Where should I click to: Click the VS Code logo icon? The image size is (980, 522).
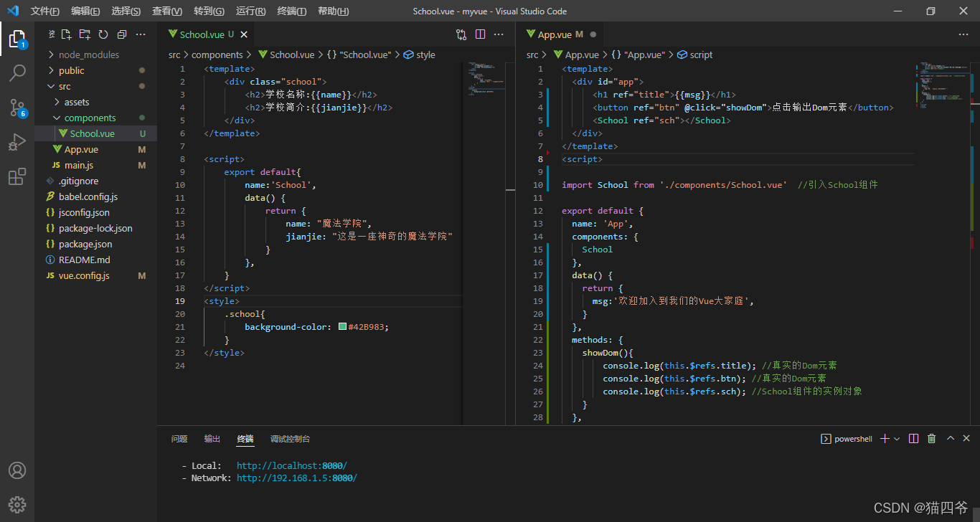[13, 11]
